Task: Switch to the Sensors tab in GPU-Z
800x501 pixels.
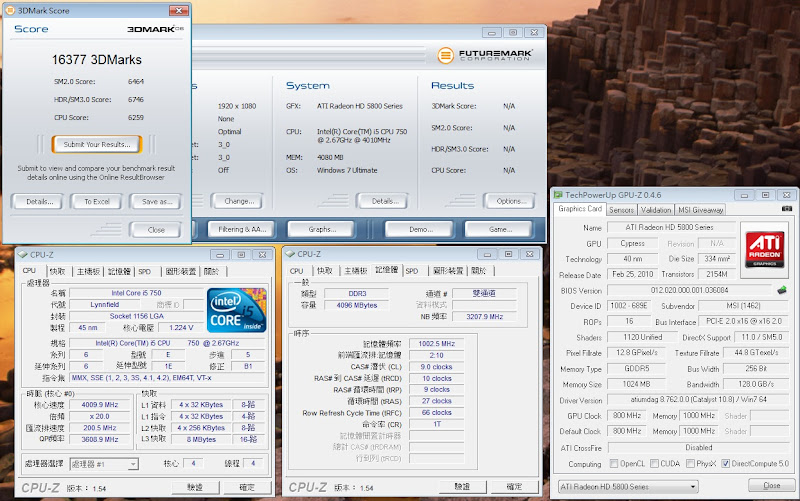Action: point(621,210)
